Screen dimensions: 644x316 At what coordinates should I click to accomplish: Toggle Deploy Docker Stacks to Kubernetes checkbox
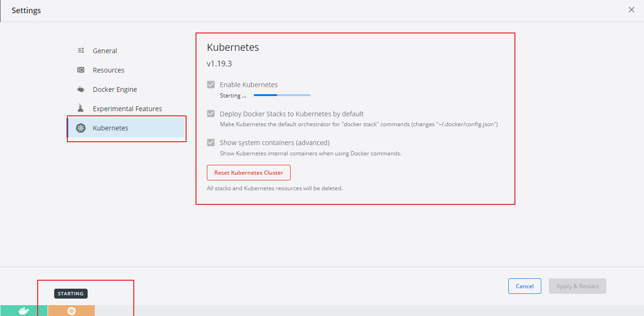[x=211, y=114]
